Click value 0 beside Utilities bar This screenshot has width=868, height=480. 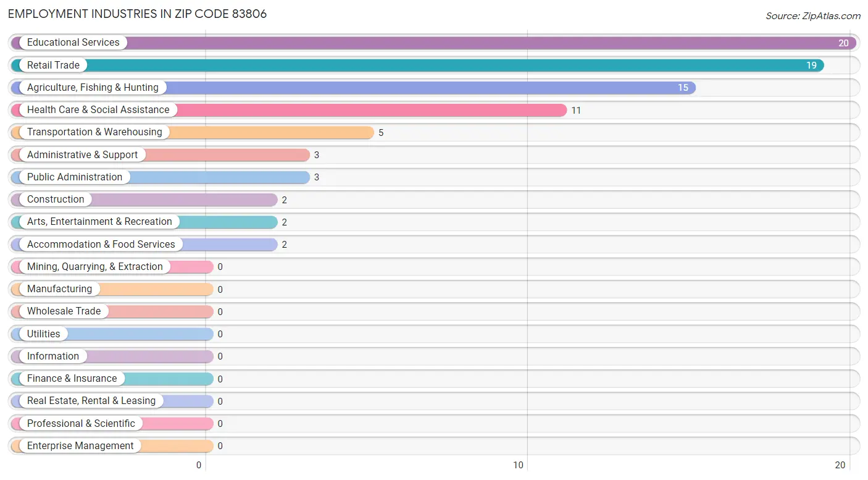coord(220,334)
